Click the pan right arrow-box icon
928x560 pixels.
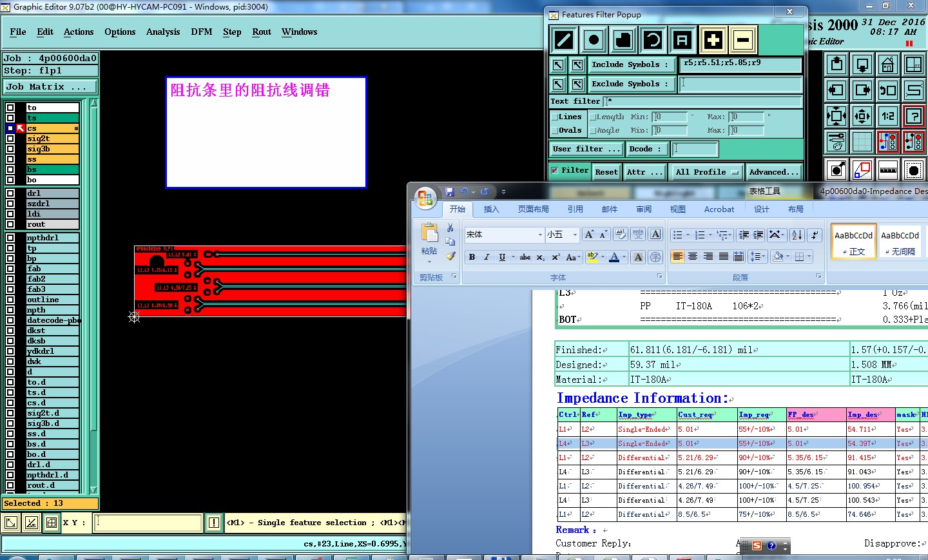[x=862, y=90]
